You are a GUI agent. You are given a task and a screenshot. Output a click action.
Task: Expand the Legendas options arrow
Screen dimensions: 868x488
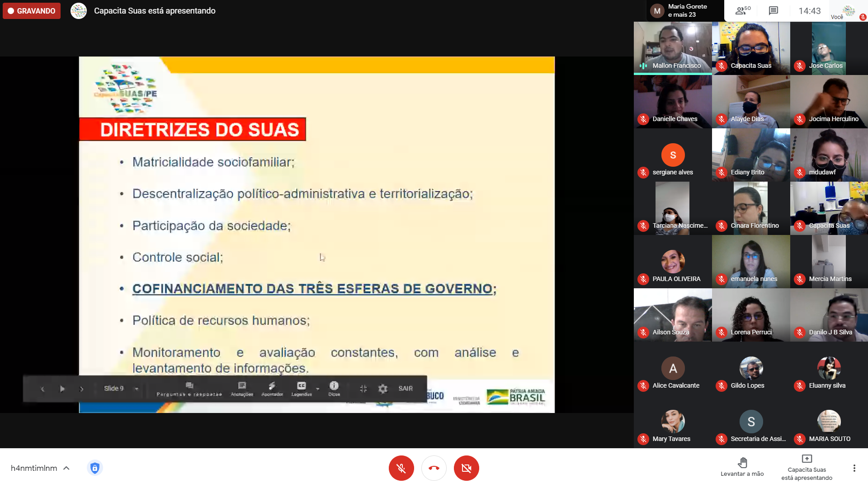click(318, 389)
